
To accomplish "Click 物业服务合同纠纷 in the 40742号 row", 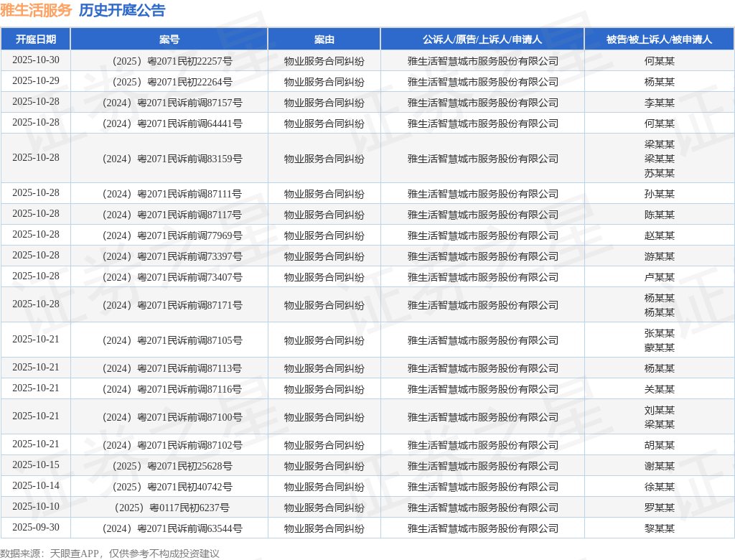I will [x=324, y=487].
